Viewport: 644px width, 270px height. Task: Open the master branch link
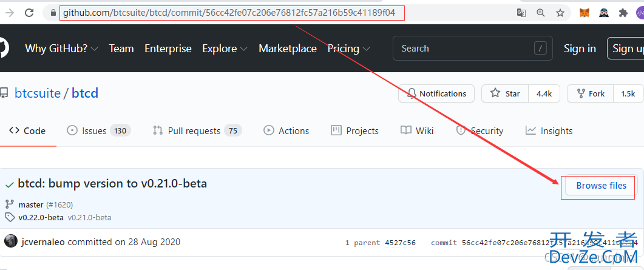[x=31, y=204]
